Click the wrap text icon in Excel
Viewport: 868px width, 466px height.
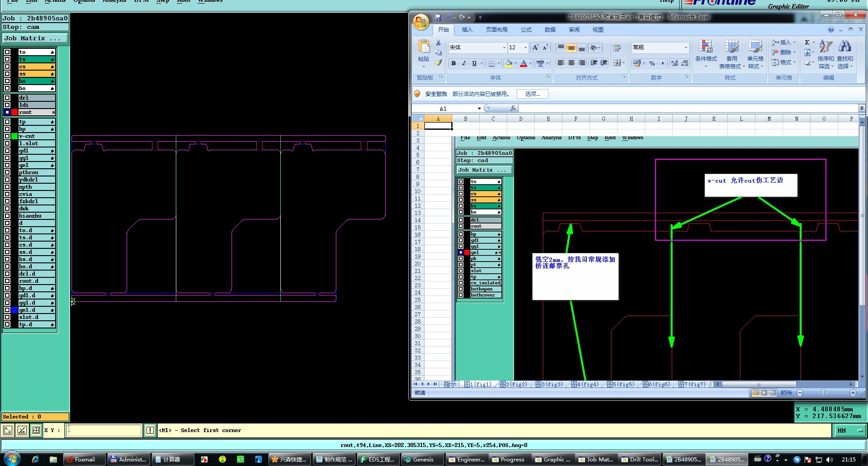tap(617, 48)
